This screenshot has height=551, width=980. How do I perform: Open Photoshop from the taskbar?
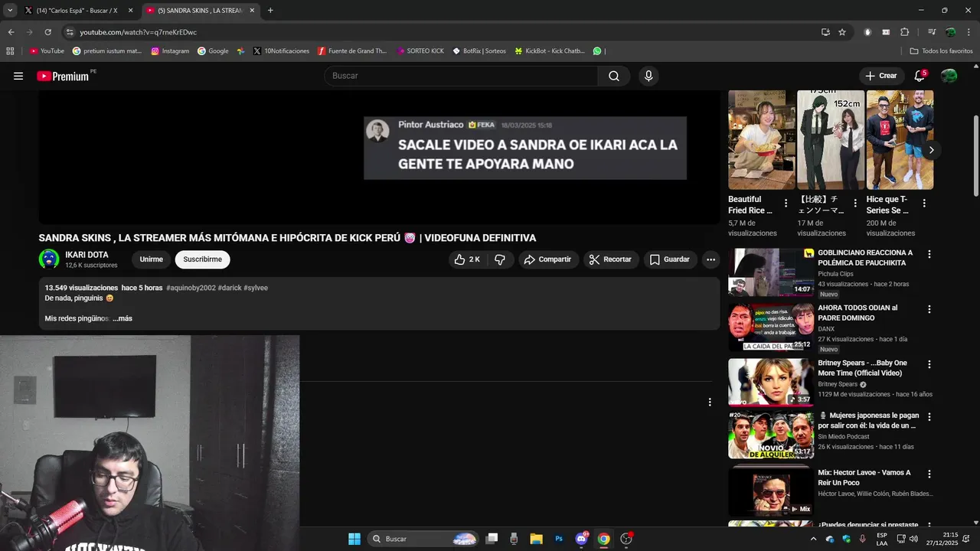click(559, 539)
